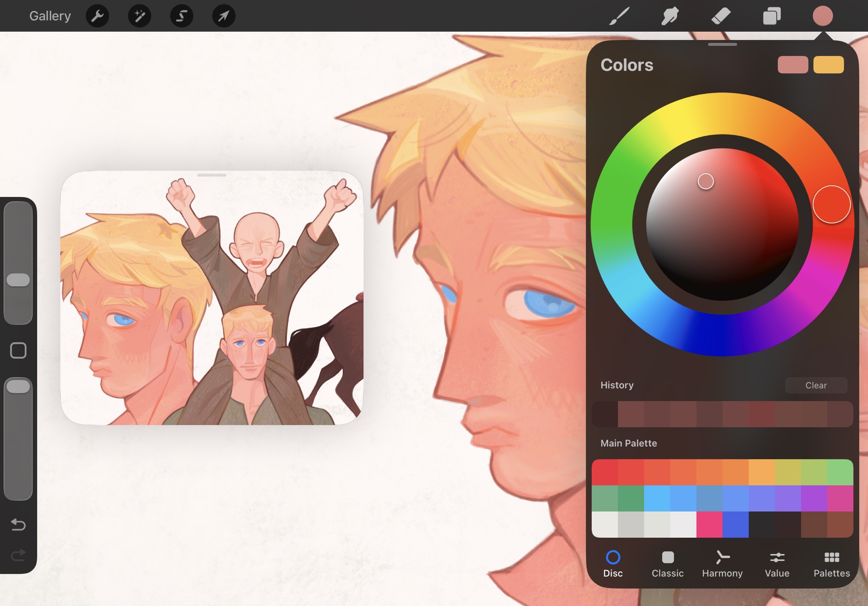The height and width of the screenshot is (606, 868).
Task: Switch to the Classic color tab
Action: (x=667, y=564)
